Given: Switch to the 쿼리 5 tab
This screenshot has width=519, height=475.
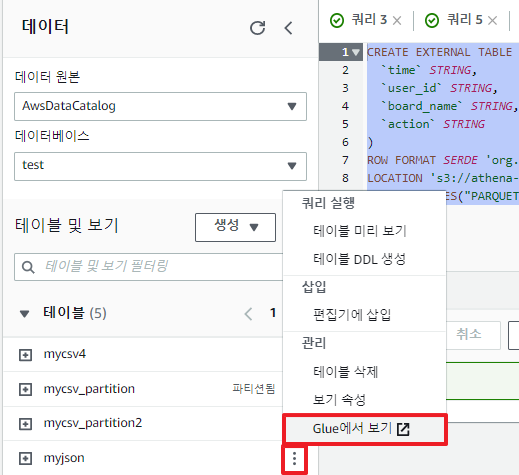Looking at the screenshot, I should coord(464,20).
